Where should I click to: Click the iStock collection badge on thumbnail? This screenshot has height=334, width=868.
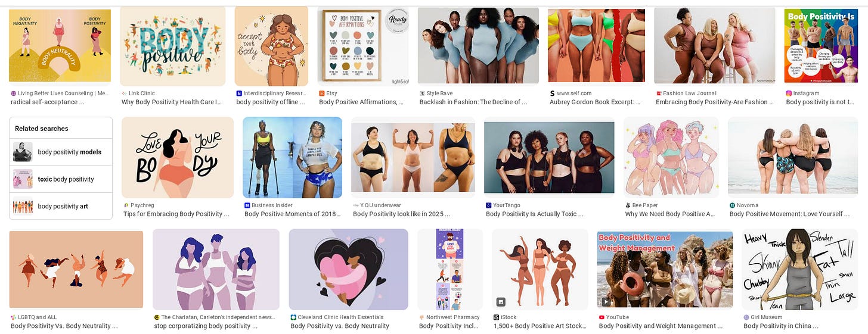coord(500,302)
